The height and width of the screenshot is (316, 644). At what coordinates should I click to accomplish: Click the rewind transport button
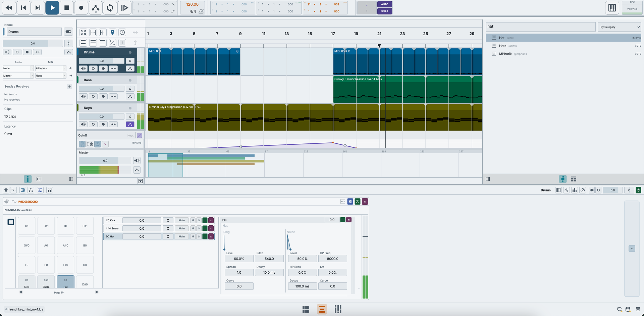9,8
